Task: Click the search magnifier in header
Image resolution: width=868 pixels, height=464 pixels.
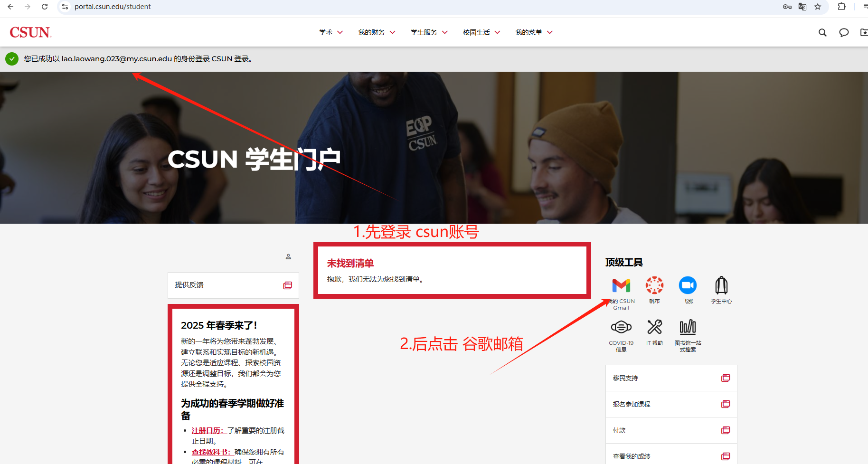Action: [x=822, y=33]
